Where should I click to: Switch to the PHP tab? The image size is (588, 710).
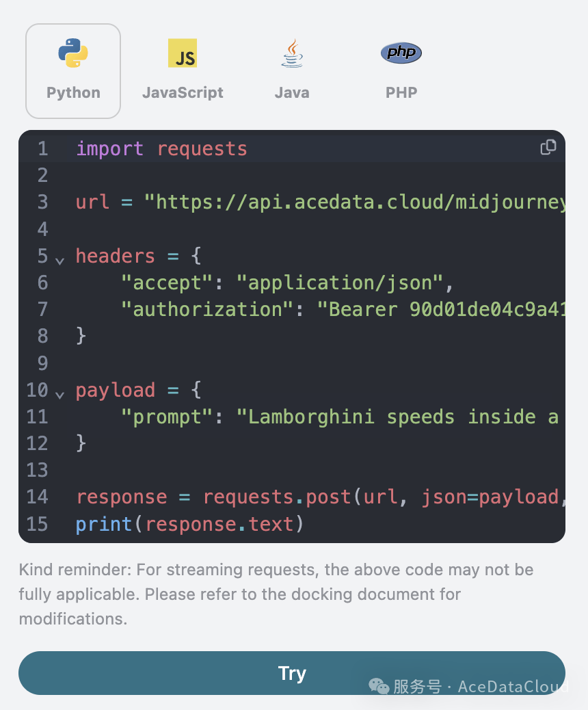click(x=401, y=71)
